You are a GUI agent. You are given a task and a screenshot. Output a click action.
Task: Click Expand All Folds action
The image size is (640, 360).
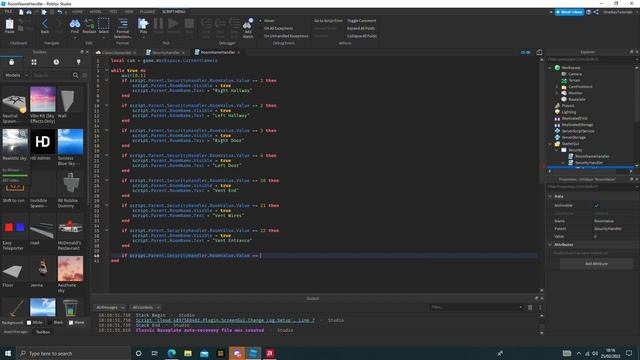[x=361, y=28]
